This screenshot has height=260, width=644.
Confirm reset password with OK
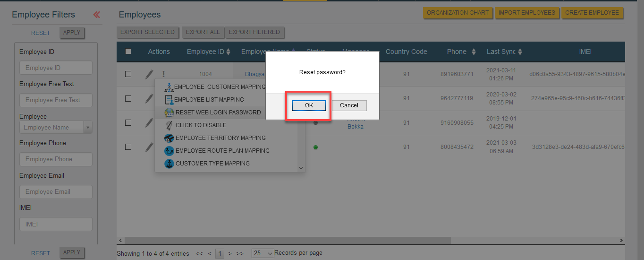point(309,105)
